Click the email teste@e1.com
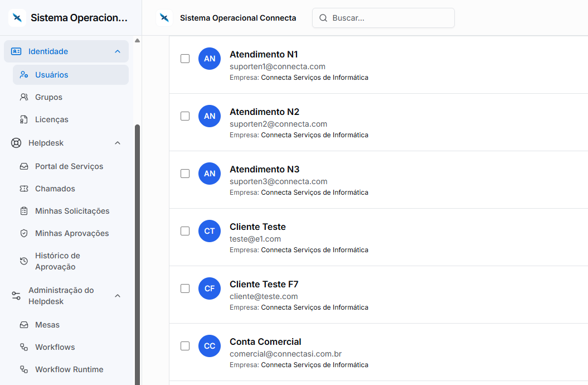Viewport: 588px width, 385px height. click(x=255, y=239)
